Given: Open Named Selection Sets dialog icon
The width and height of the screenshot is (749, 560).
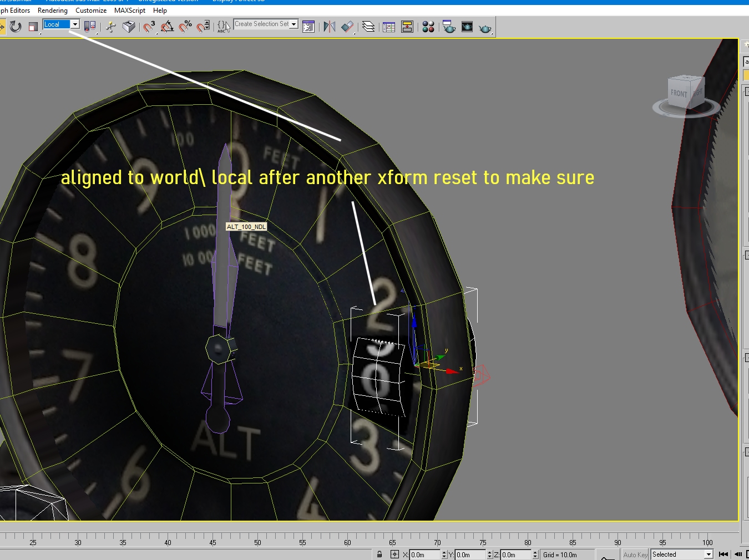Looking at the screenshot, I should (x=309, y=27).
